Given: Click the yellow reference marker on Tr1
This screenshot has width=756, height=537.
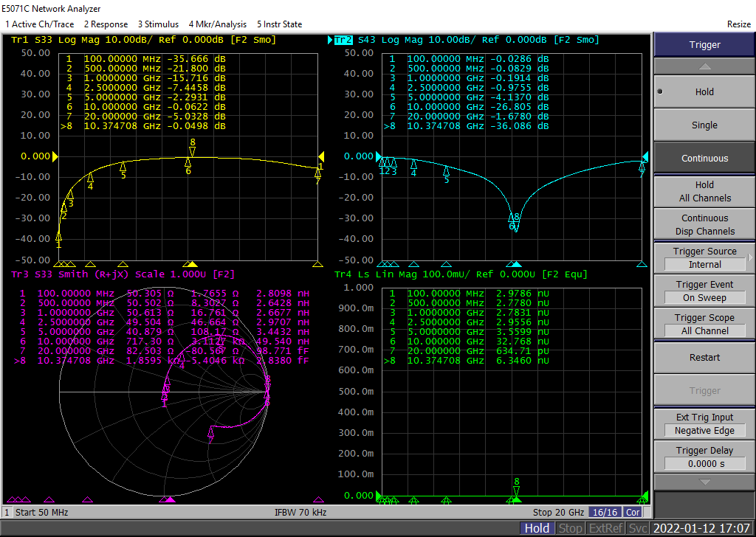Looking at the screenshot, I should [55, 156].
